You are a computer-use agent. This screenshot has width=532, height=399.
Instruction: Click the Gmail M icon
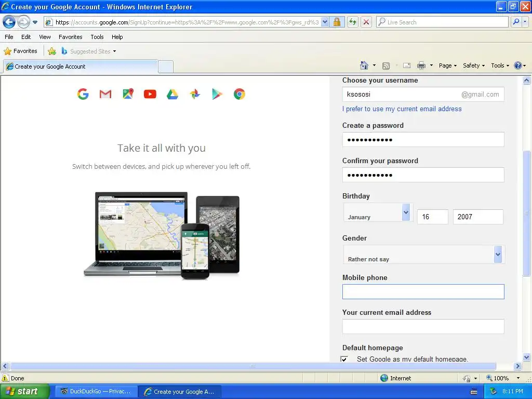(105, 94)
